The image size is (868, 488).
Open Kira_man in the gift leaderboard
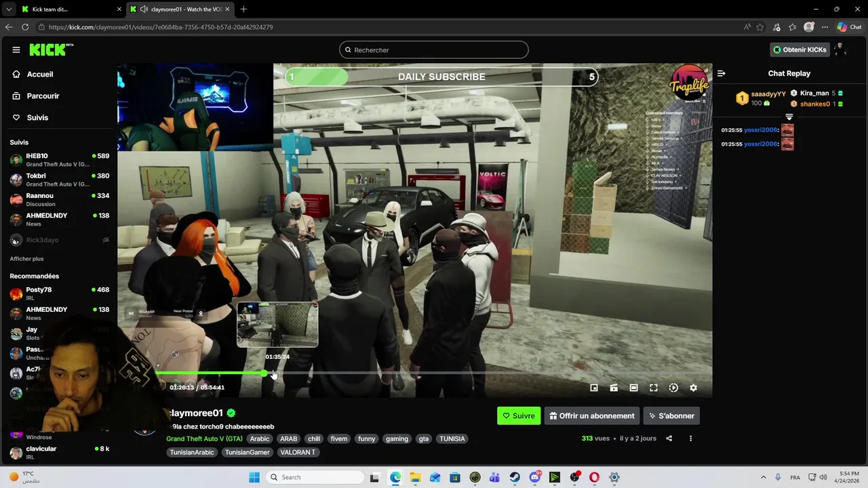814,94
